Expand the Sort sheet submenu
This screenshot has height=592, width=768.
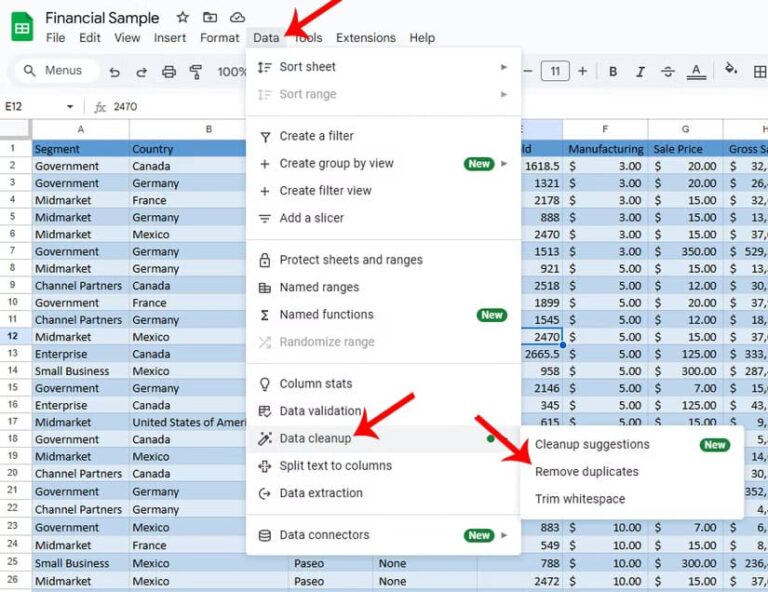[x=384, y=67]
